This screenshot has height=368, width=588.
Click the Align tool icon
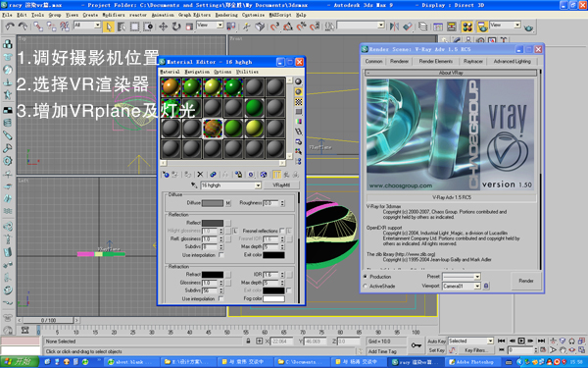pos(408,26)
